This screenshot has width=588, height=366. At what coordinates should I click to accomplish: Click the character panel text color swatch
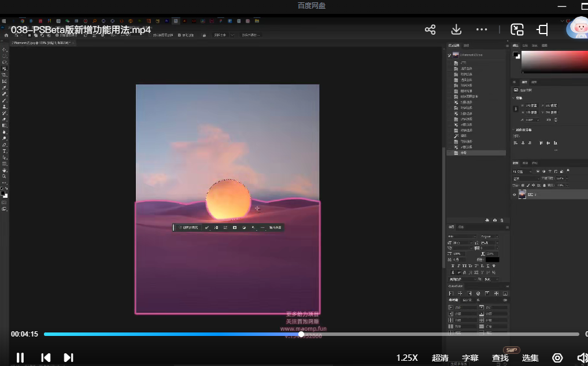pyautogui.click(x=493, y=260)
